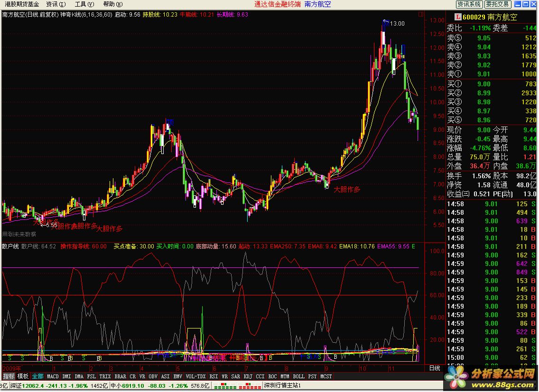The image size is (539, 392).
Task: Select the ASI indicator tab
Action: [165, 376]
